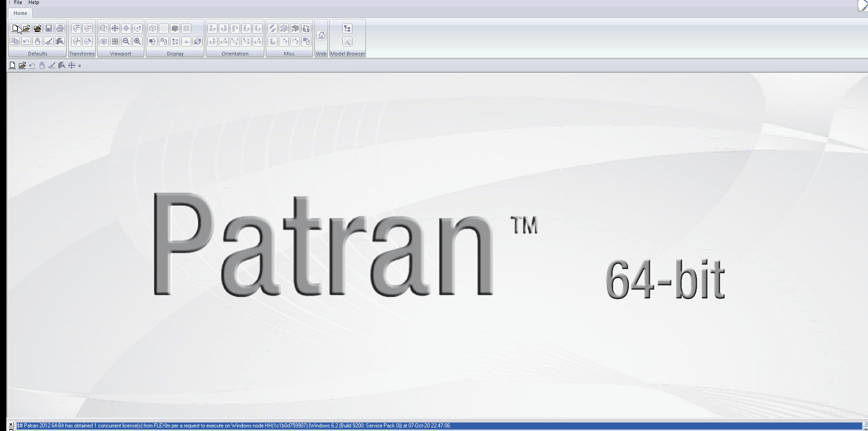Close the command history panel with X
The height and width of the screenshot is (431, 868).
pos(11,424)
